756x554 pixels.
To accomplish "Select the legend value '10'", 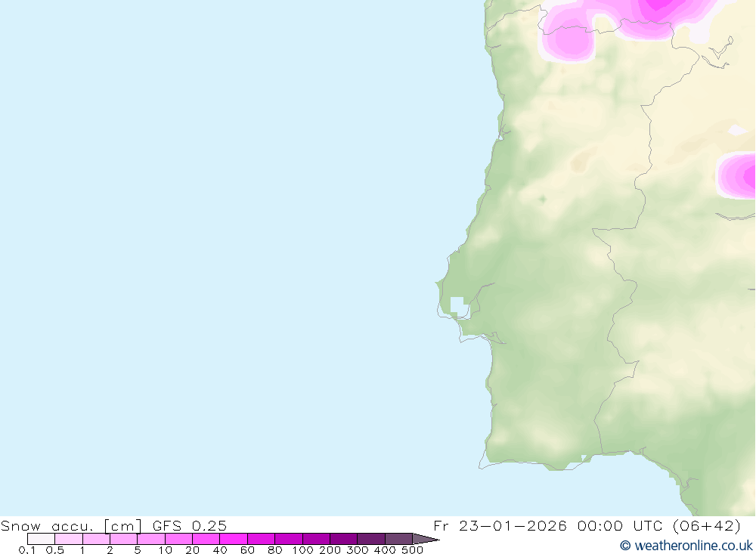I will click(x=166, y=550).
